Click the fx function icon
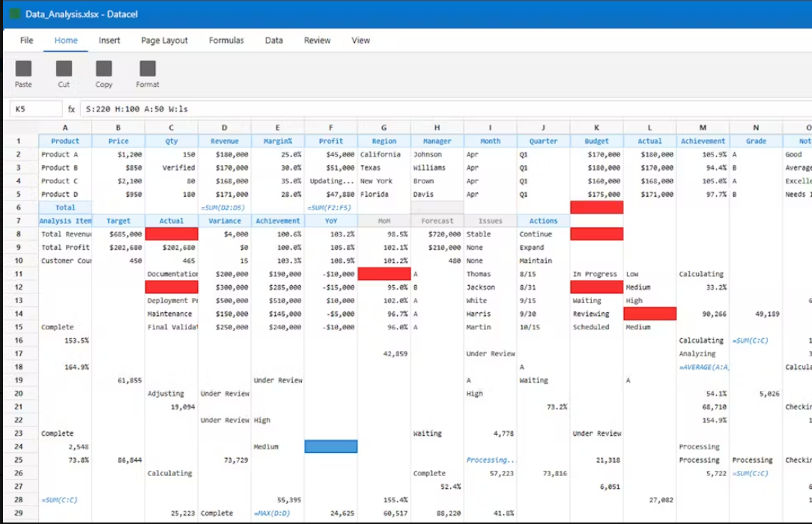 coord(71,109)
